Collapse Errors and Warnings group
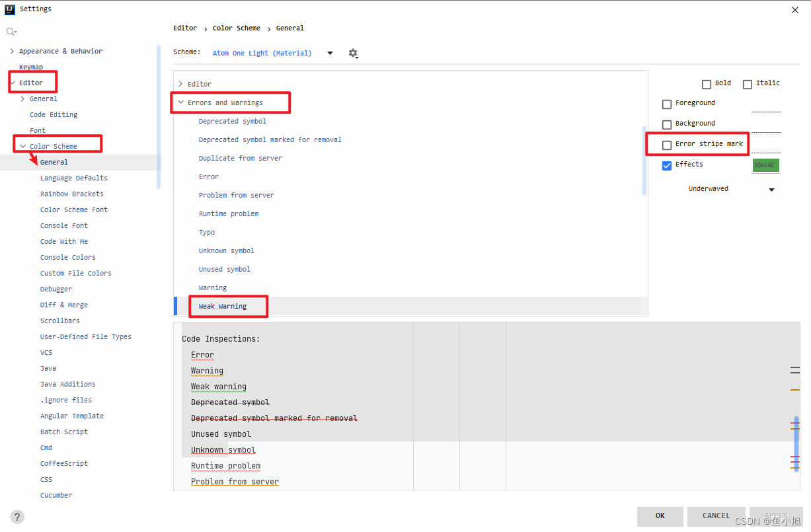811x532 pixels. click(x=181, y=102)
